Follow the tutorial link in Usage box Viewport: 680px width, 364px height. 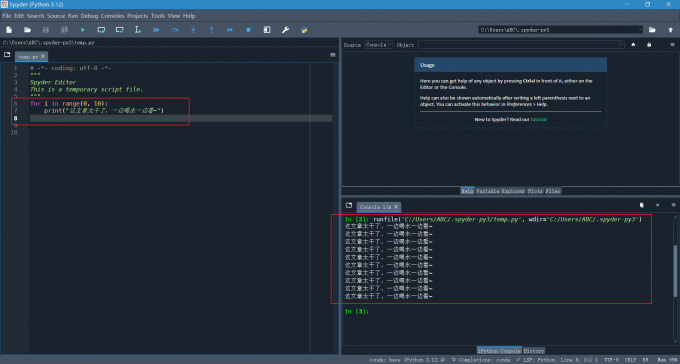pos(538,119)
